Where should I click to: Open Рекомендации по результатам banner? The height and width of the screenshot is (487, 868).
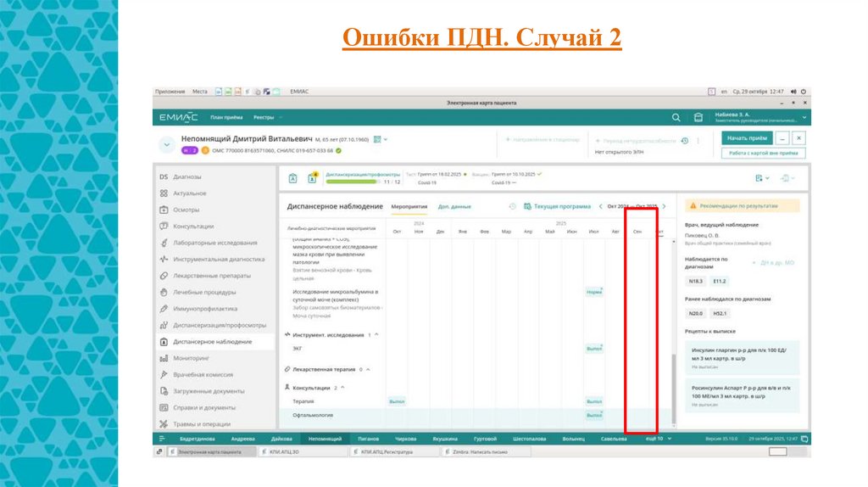[x=743, y=206]
